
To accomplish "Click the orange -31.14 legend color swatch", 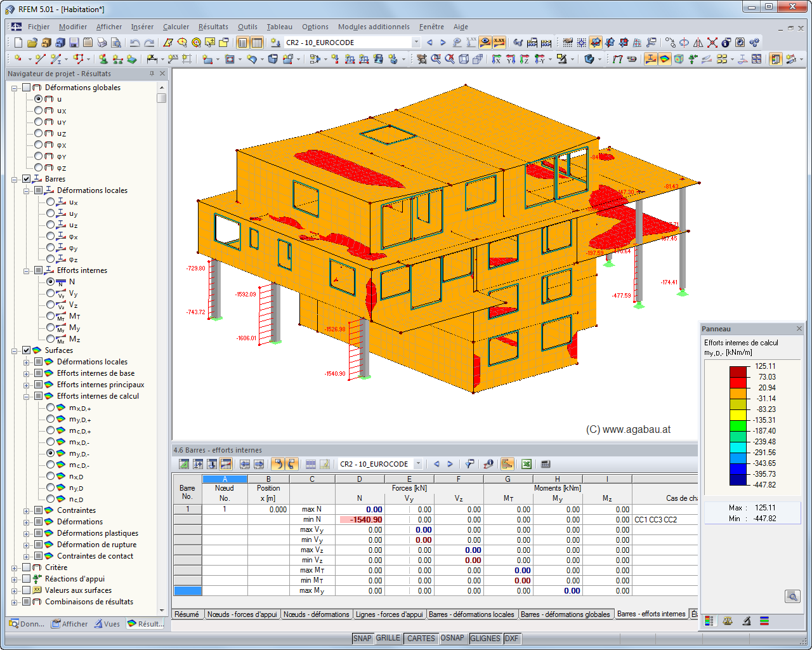I will pyautogui.click(x=738, y=394).
